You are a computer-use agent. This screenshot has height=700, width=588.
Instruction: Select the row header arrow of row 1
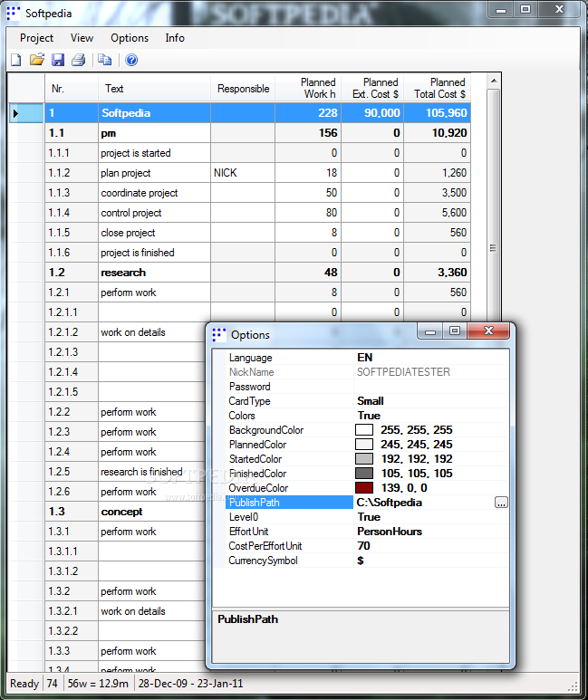(x=26, y=113)
